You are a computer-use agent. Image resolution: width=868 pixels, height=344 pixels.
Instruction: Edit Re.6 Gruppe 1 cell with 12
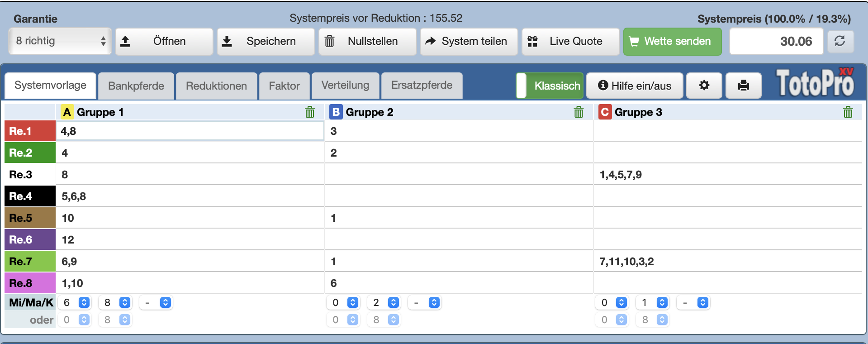190,239
